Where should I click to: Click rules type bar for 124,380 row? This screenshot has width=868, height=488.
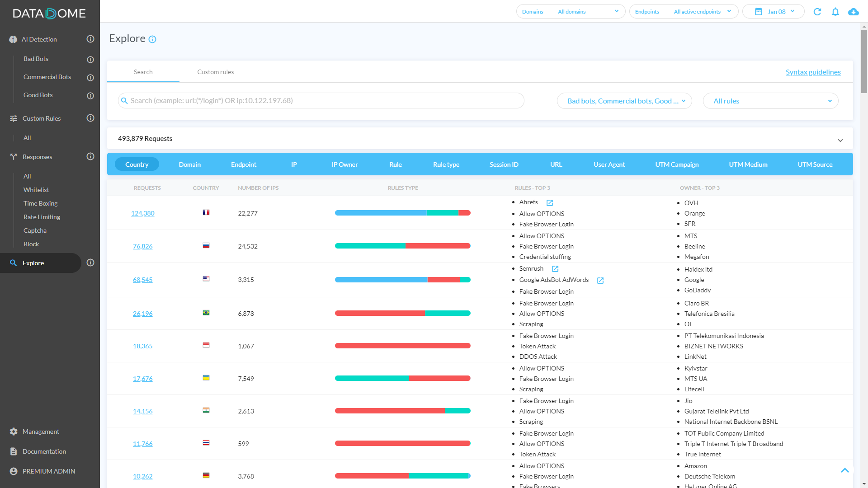click(403, 213)
